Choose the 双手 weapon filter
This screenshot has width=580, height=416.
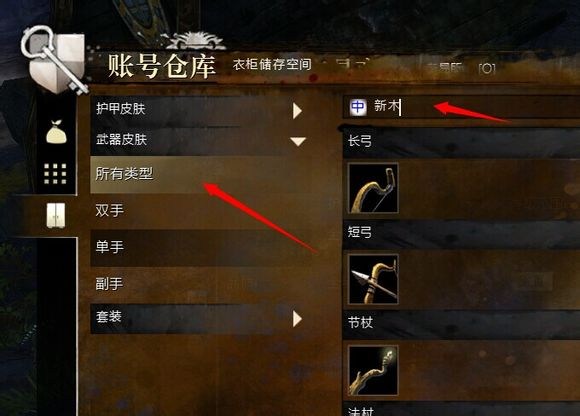pyautogui.click(x=202, y=211)
